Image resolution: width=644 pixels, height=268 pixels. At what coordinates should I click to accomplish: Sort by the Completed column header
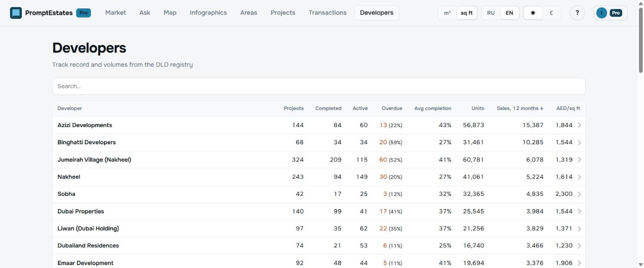point(328,108)
